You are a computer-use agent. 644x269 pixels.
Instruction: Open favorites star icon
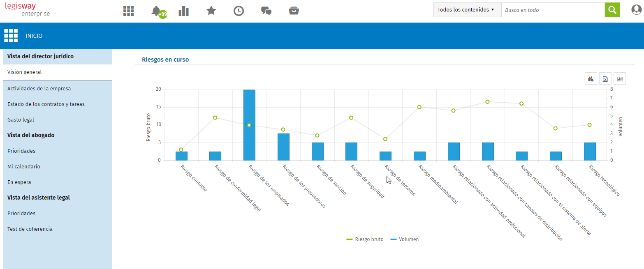[x=211, y=11]
